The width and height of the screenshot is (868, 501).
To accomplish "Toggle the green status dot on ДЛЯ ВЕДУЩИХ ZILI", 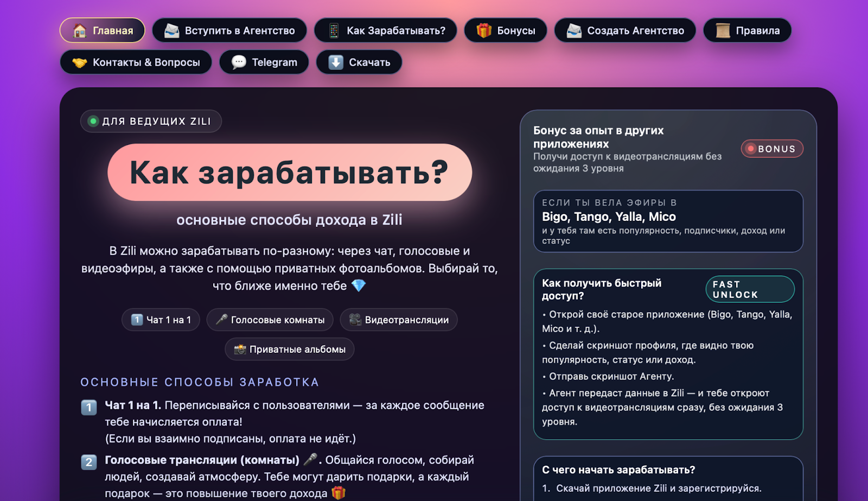I will [x=92, y=121].
